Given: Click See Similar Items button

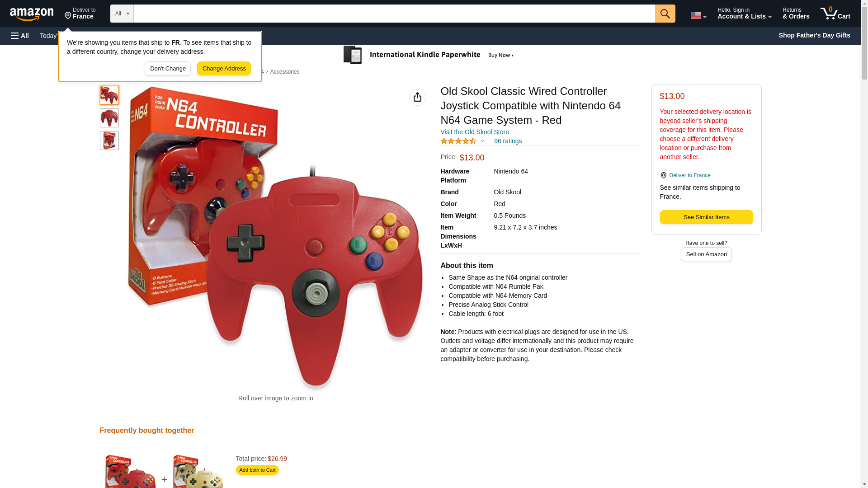Looking at the screenshot, I should [x=706, y=217].
